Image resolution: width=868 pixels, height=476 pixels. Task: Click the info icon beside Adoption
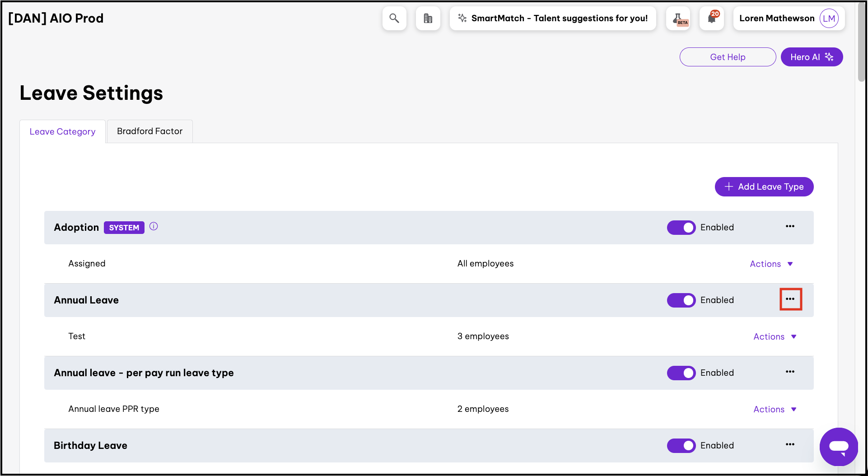(154, 227)
